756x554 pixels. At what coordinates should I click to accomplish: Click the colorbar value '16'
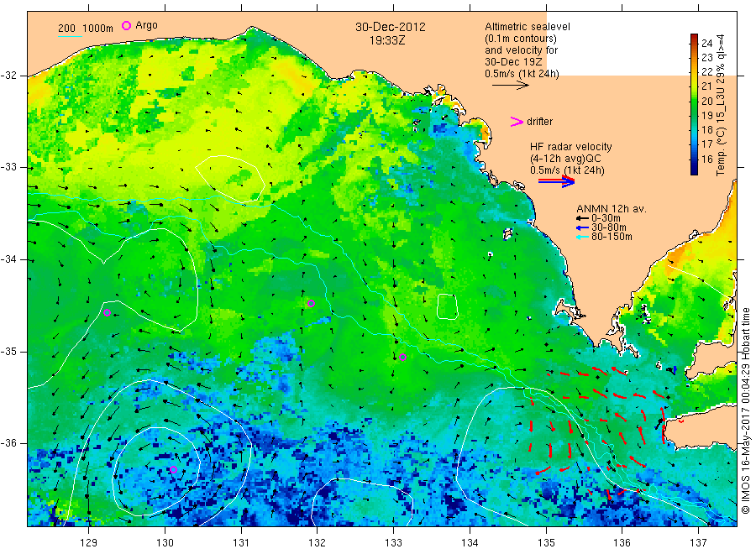[706, 159]
